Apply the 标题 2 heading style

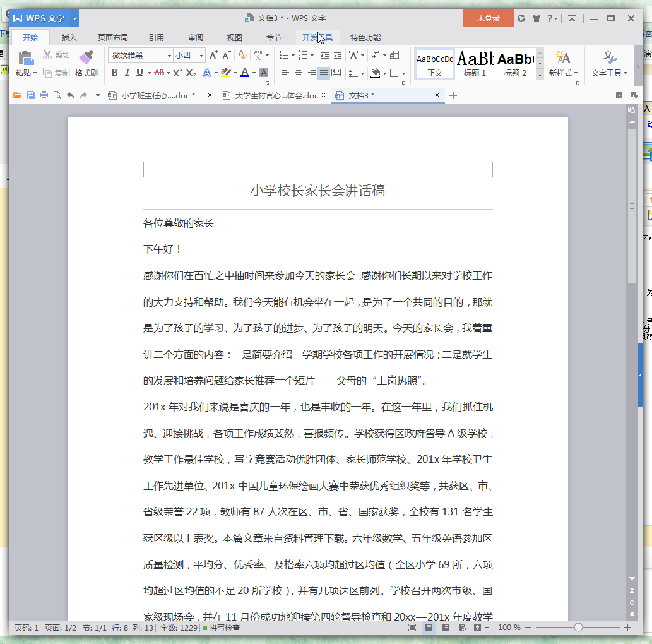pos(515,64)
